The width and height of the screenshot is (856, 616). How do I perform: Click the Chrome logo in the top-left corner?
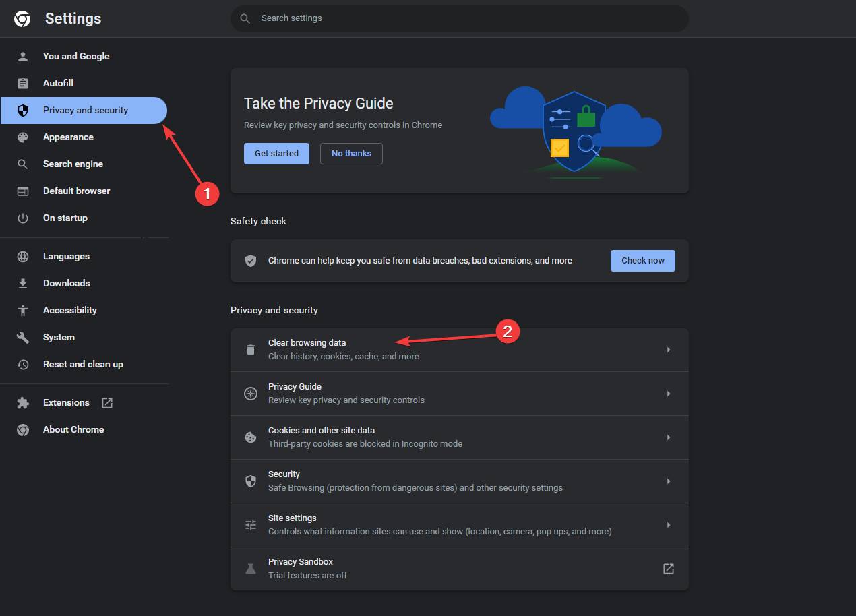click(22, 18)
